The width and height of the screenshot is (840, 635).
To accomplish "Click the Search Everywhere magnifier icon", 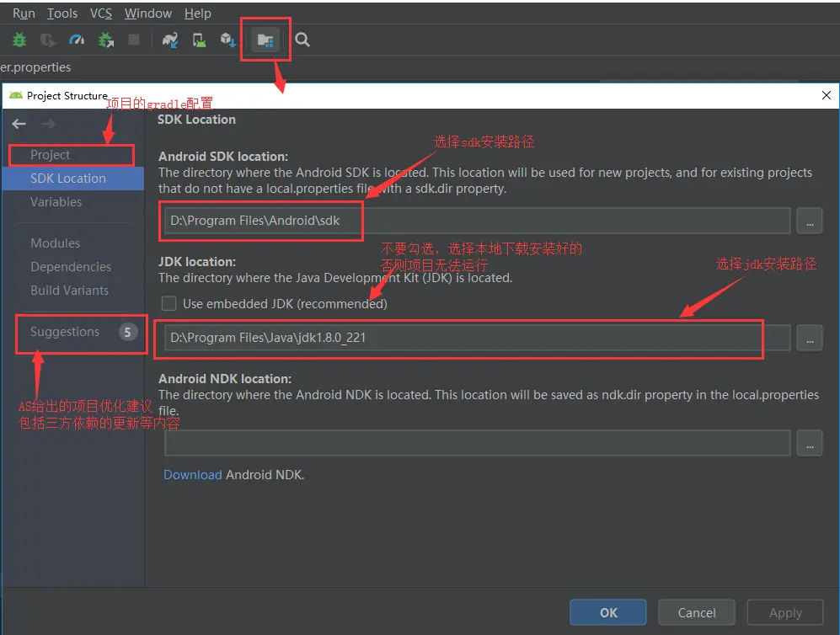I will click(302, 40).
